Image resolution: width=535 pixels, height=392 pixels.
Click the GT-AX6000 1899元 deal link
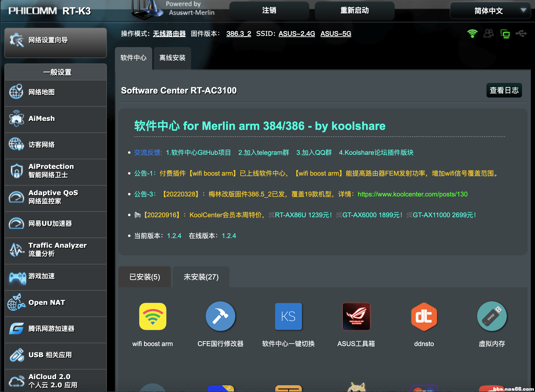pos(370,215)
